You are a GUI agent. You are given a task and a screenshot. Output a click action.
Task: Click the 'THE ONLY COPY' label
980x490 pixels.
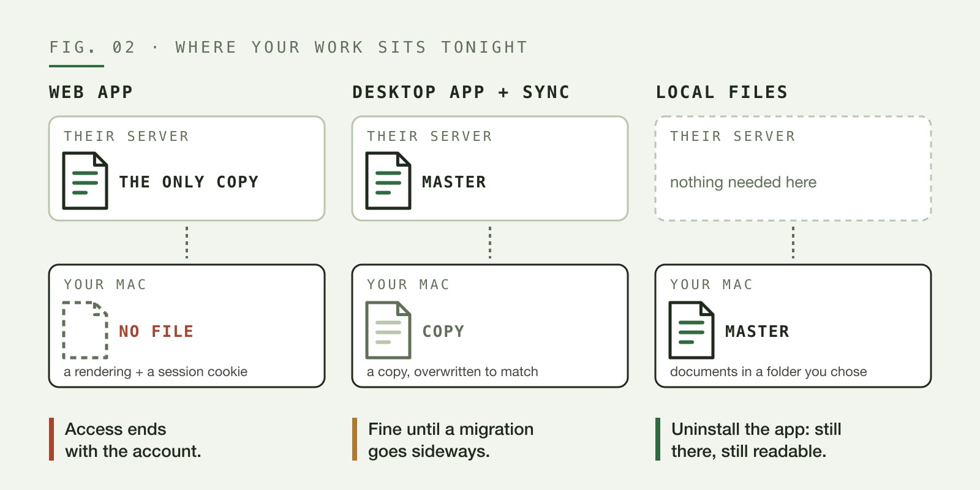[189, 182]
